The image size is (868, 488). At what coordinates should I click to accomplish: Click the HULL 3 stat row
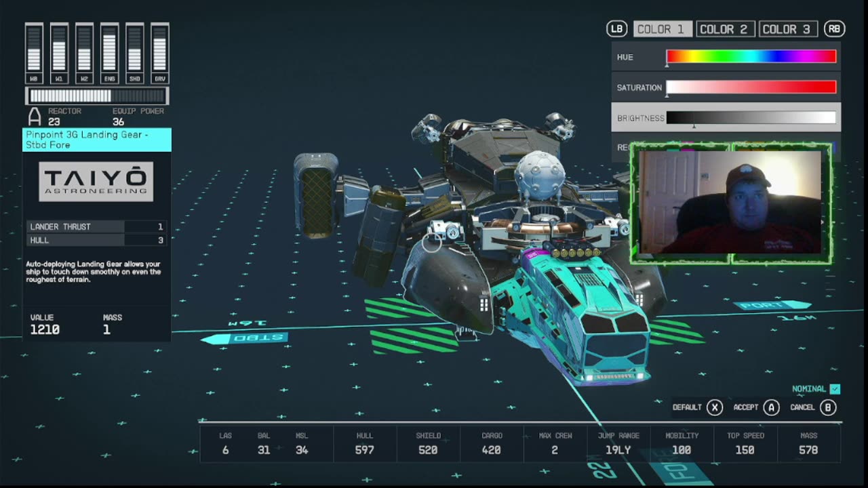click(97, 240)
